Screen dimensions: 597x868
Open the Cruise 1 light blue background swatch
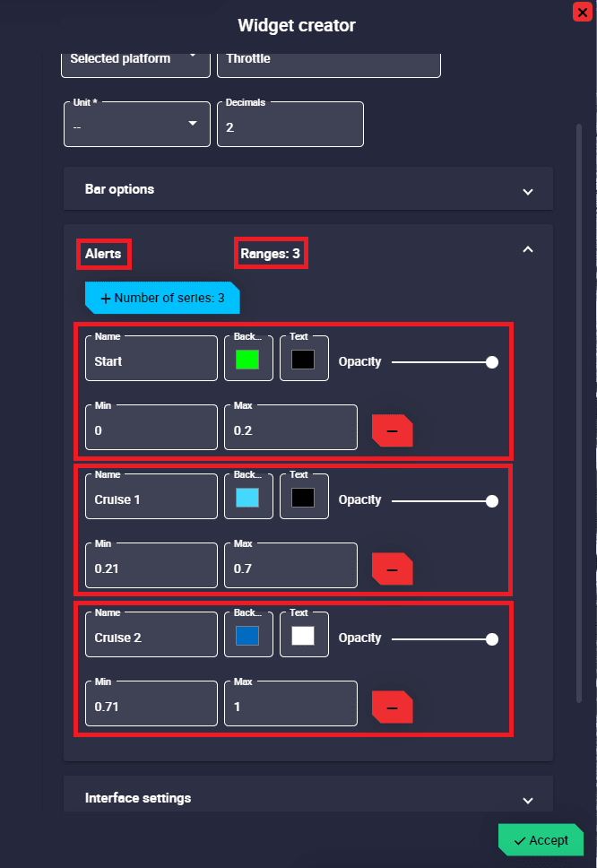coord(247,499)
